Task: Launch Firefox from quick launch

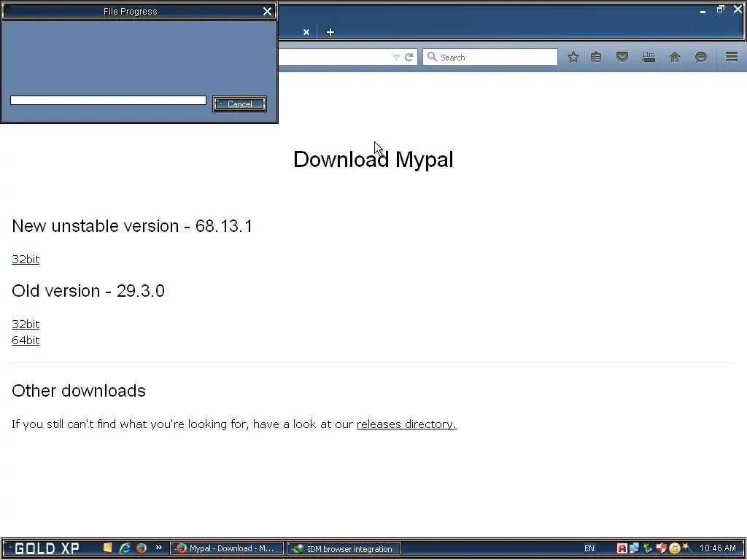Action: 142,548
